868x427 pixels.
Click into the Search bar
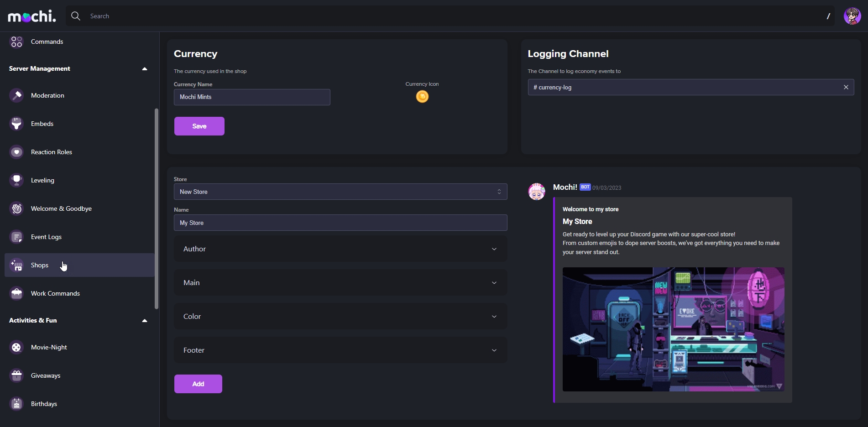tap(450, 16)
